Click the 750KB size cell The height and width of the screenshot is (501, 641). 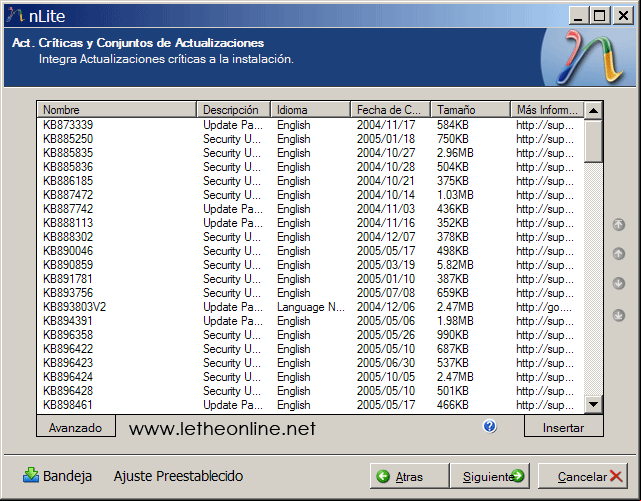coord(453,139)
